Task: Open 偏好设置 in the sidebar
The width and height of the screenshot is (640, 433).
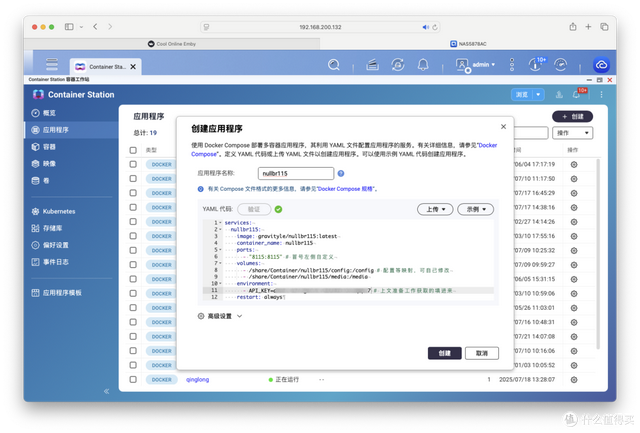Action: (x=50, y=245)
